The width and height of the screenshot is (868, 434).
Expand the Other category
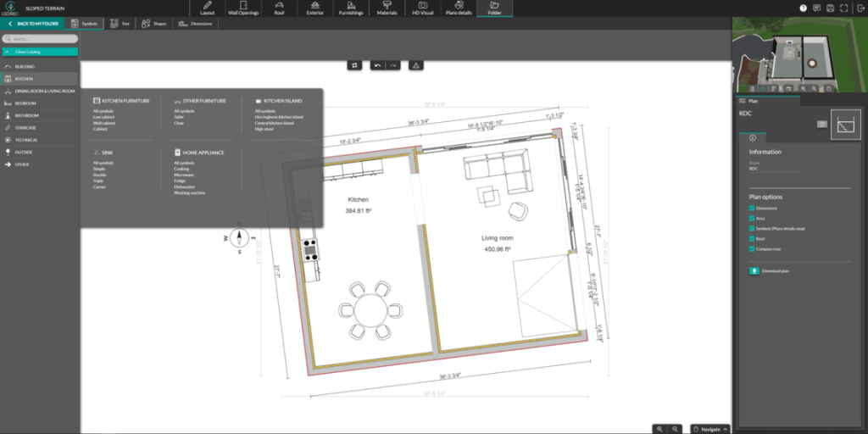coord(40,164)
